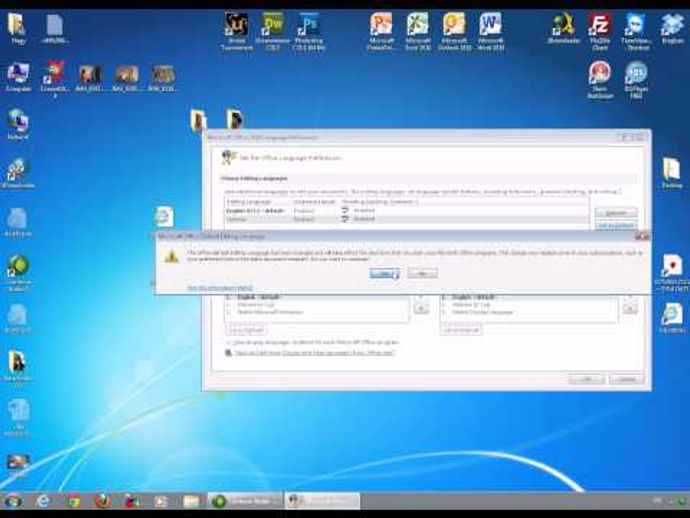The height and width of the screenshot is (518, 690).
Task: Click Remove beside the editing languages list
Action: pyautogui.click(x=616, y=213)
